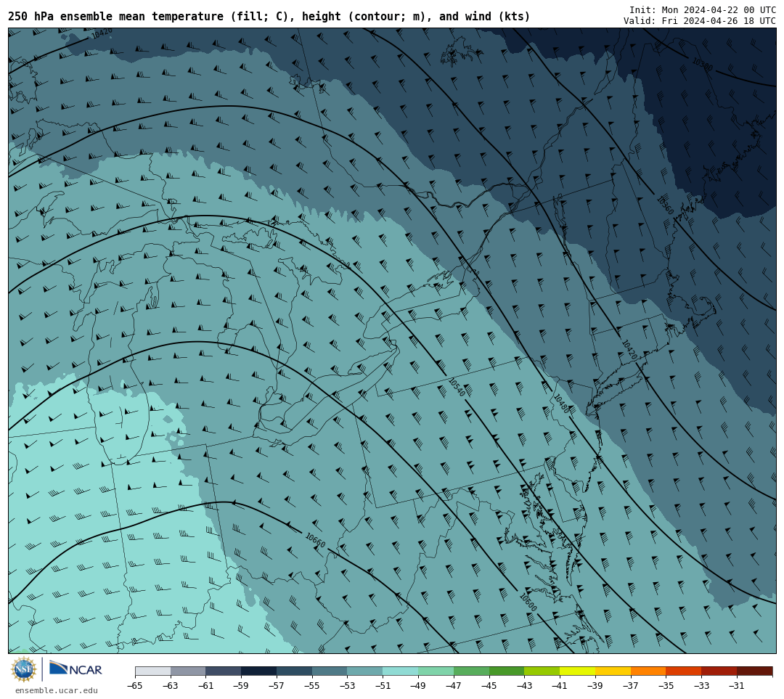
Task: Click the -55 colorbar tick label
Action: (x=312, y=685)
